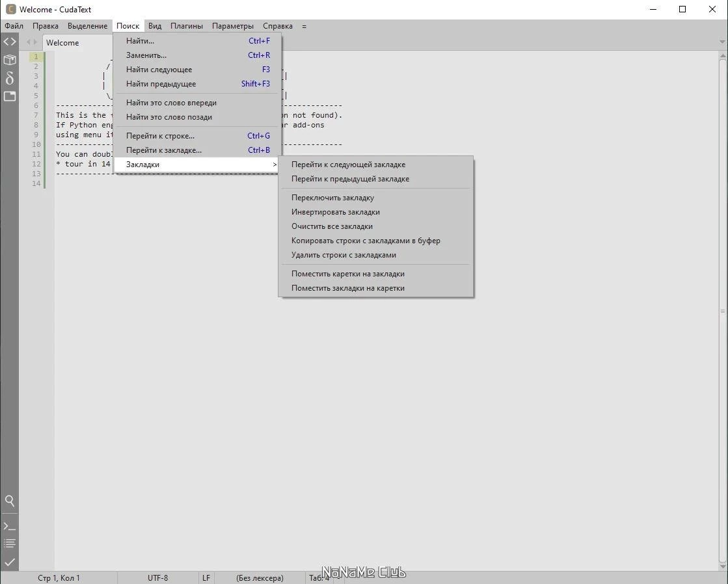Open the Tabs list panel icon
Viewport: 728px width, 584px height.
click(9, 96)
